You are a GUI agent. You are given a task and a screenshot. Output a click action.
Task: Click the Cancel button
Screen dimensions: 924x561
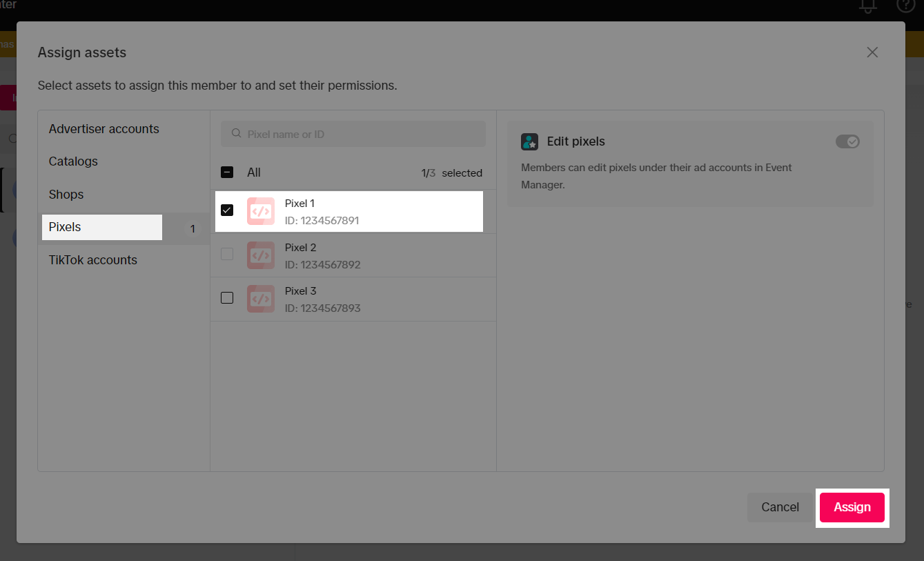click(780, 507)
